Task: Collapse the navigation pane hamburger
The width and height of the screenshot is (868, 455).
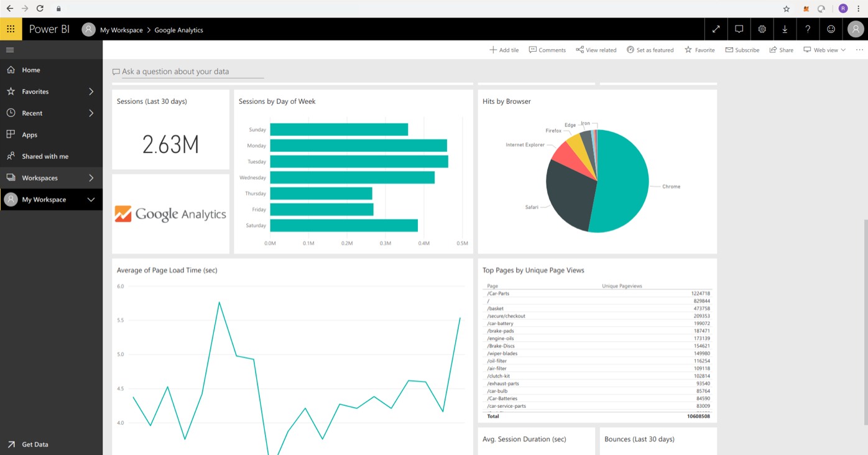Action: click(10, 50)
